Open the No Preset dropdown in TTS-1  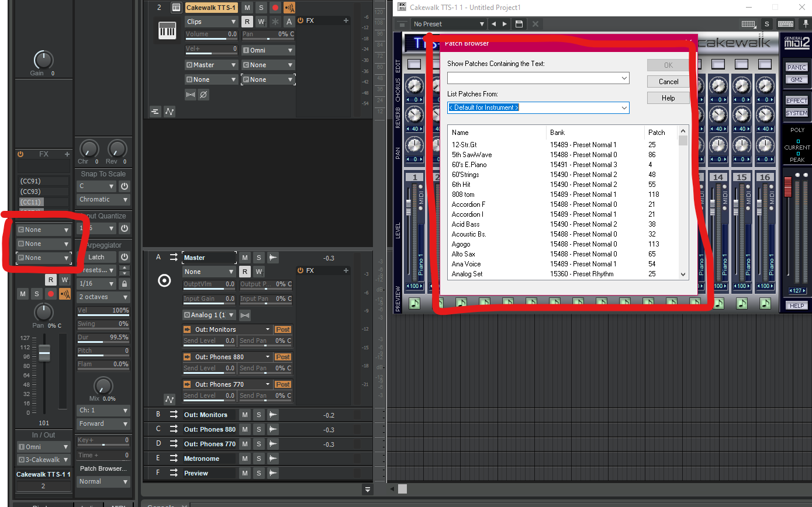[448, 24]
